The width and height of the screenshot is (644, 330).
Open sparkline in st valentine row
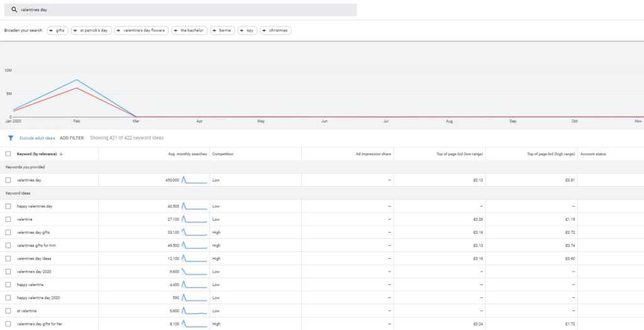tap(194, 311)
